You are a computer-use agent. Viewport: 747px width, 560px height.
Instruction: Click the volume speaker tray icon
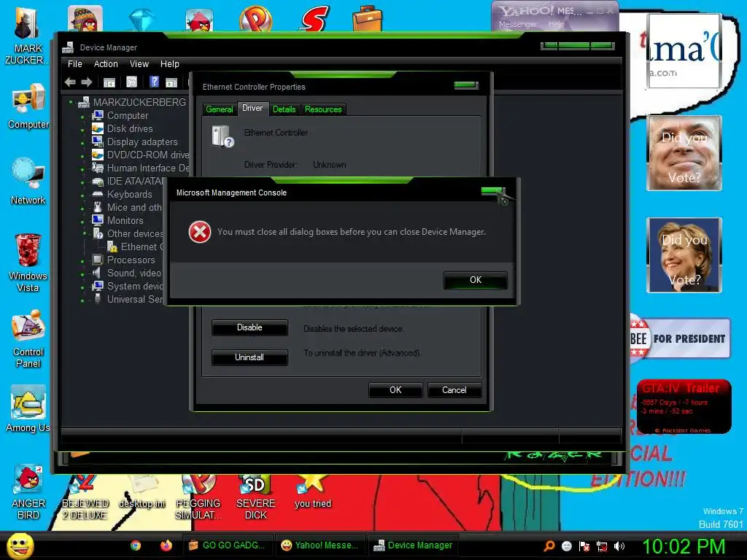tap(619, 546)
